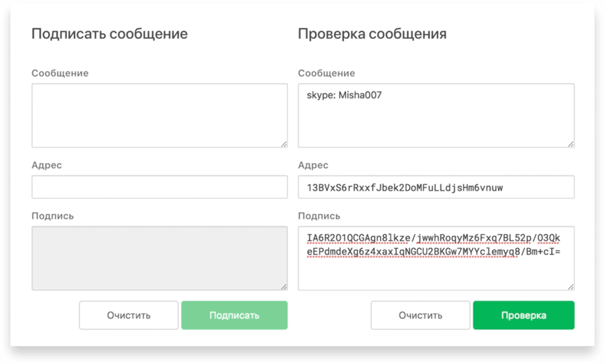Click Адрес label in the signing form
Screen dimensions: 605x364
click(47, 165)
